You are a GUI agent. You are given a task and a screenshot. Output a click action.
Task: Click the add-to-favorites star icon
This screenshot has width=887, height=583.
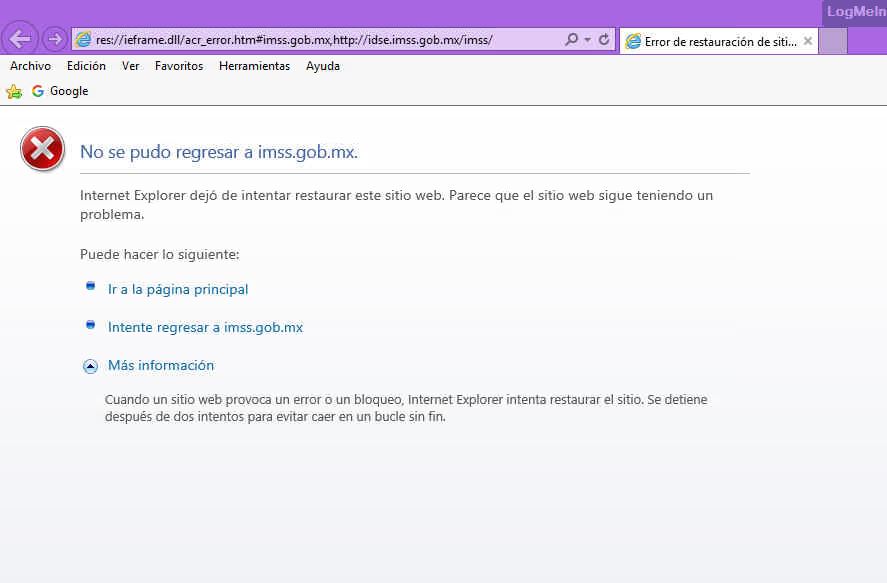point(14,91)
